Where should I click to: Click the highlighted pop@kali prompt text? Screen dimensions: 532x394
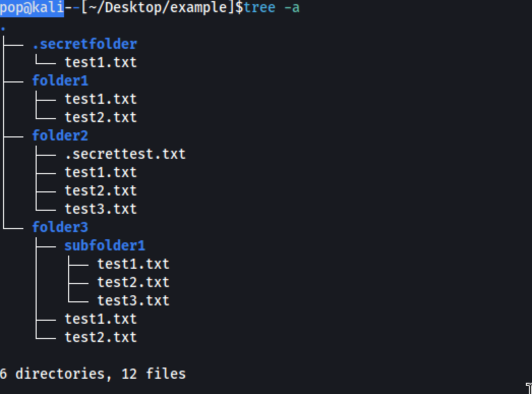[32, 8]
